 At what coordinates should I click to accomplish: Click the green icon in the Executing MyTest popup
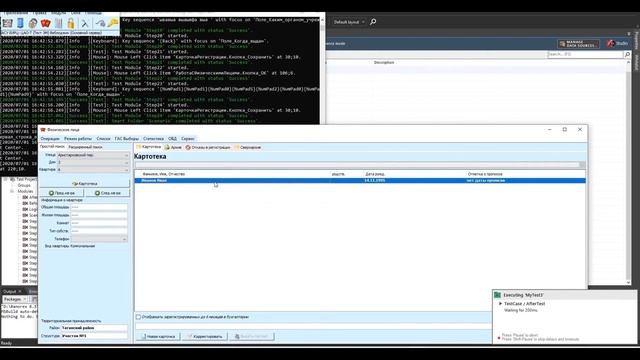498,295
